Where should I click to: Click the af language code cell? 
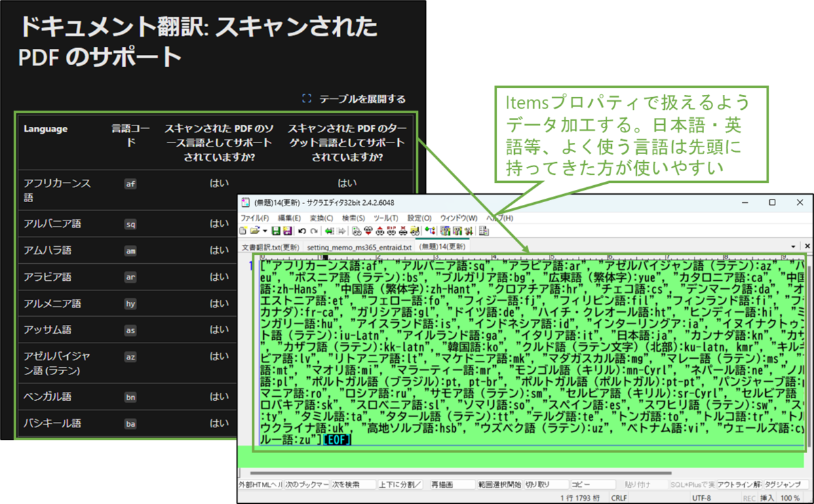131,184
